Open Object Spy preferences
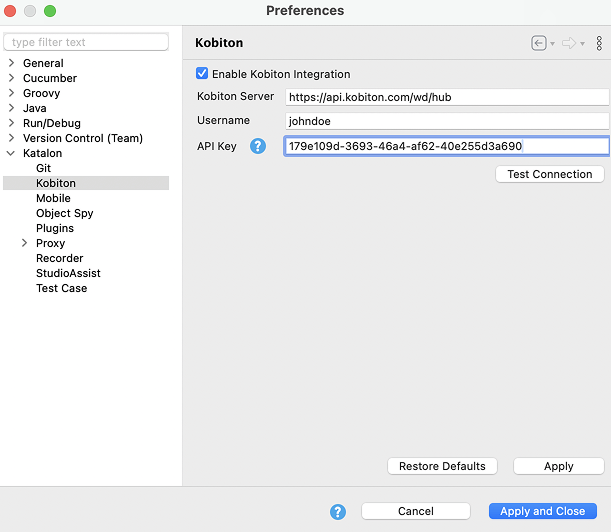This screenshot has height=532, width=611. tap(64, 213)
